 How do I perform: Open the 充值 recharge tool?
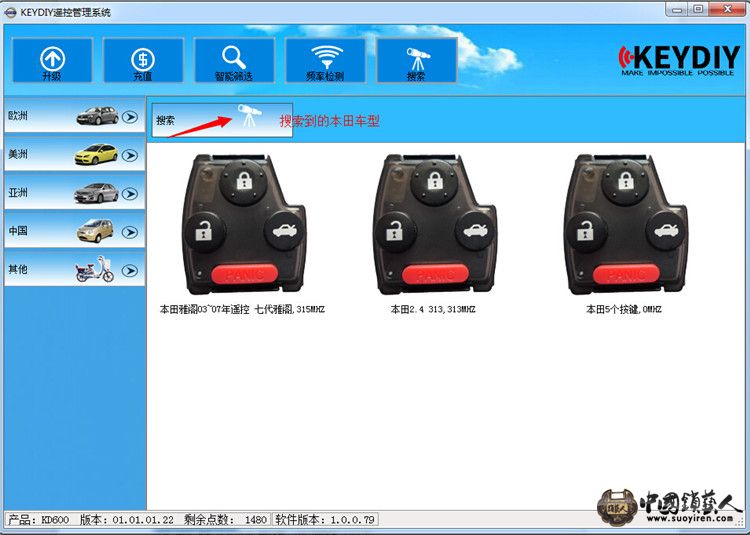[x=143, y=61]
